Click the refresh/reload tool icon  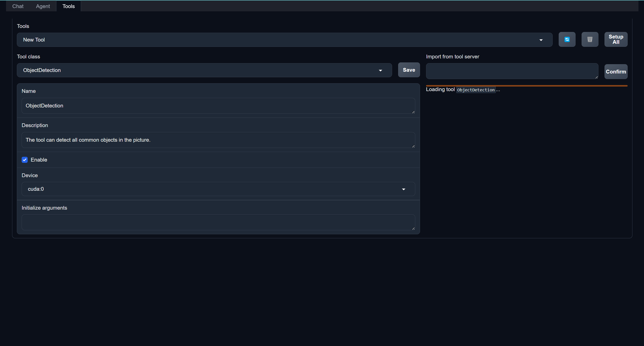pyautogui.click(x=567, y=39)
